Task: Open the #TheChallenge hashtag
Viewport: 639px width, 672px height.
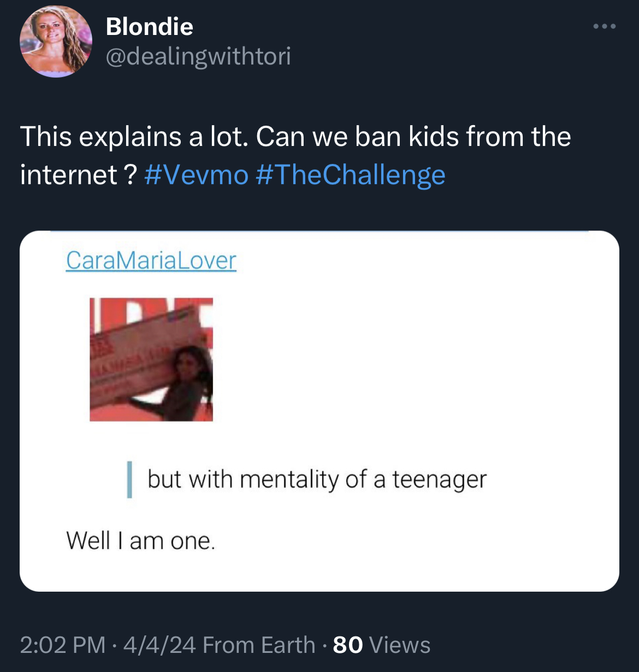Action: 350,175
